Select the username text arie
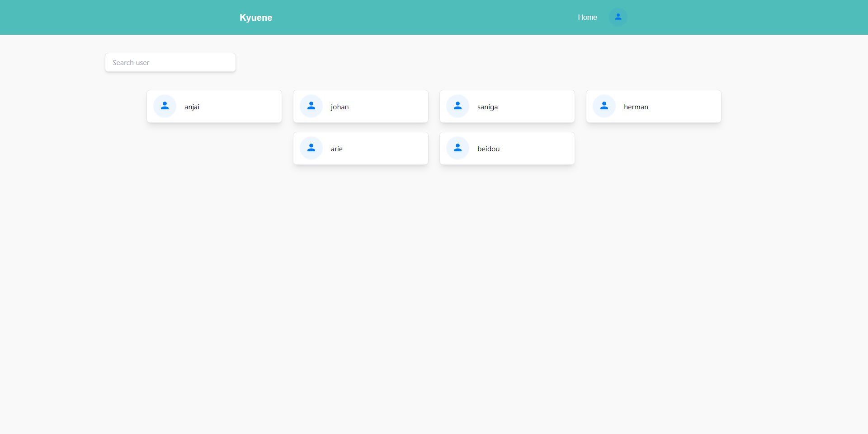The height and width of the screenshot is (434, 868). (337, 149)
